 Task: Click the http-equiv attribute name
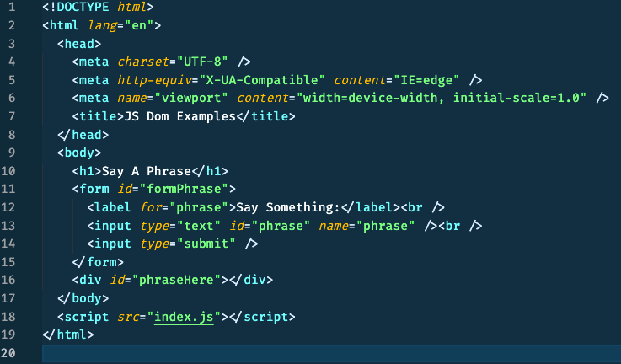pyautogui.click(x=154, y=80)
